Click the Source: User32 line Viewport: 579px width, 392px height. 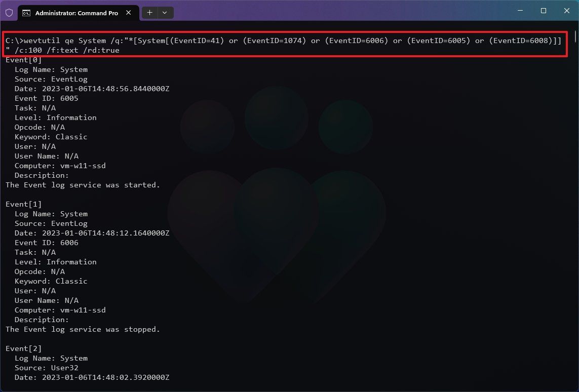click(46, 368)
